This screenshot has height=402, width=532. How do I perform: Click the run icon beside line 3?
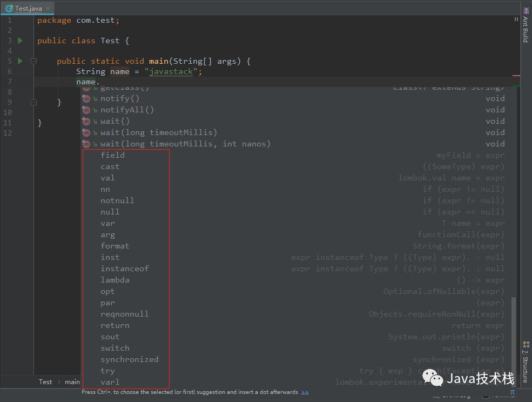coord(19,40)
